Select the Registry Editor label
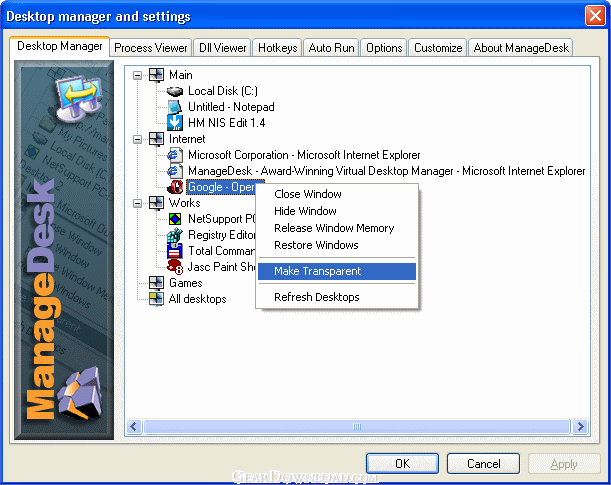 pos(221,235)
